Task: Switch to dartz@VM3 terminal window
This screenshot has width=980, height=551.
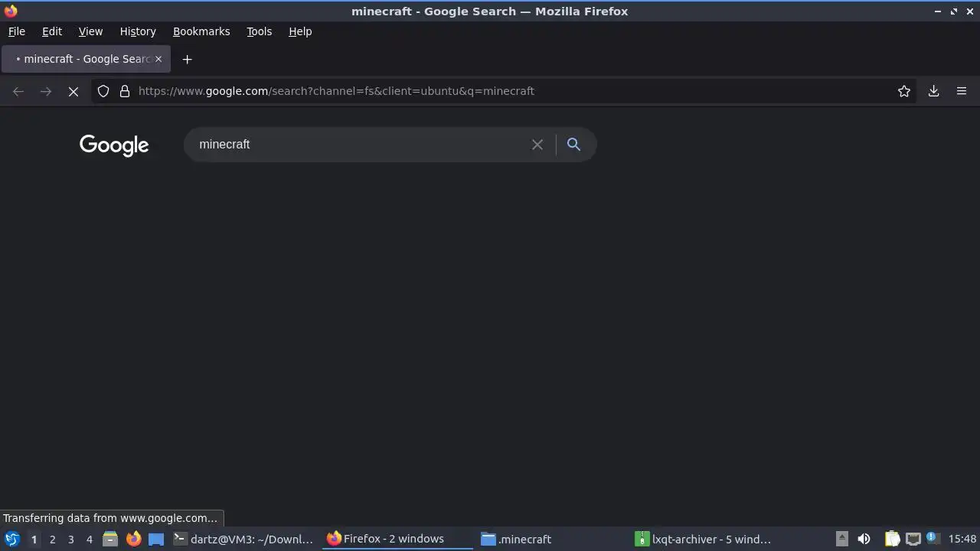Action: pos(243,539)
